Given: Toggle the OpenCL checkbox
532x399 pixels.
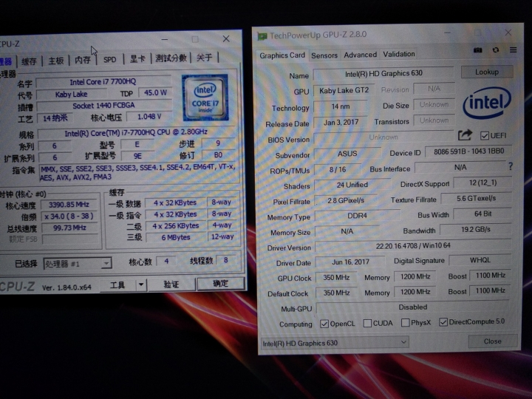Looking at the screenshot, I should 324,324.
